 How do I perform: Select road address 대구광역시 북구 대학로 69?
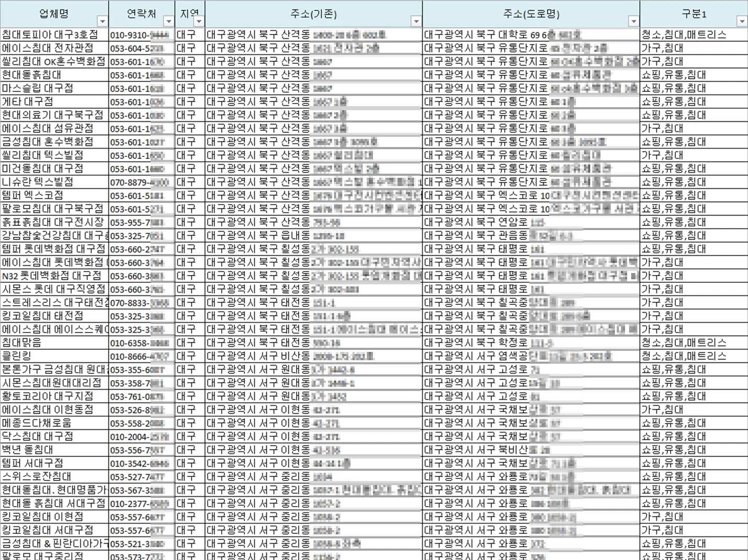pyautogui.click(x=531, y=35)
